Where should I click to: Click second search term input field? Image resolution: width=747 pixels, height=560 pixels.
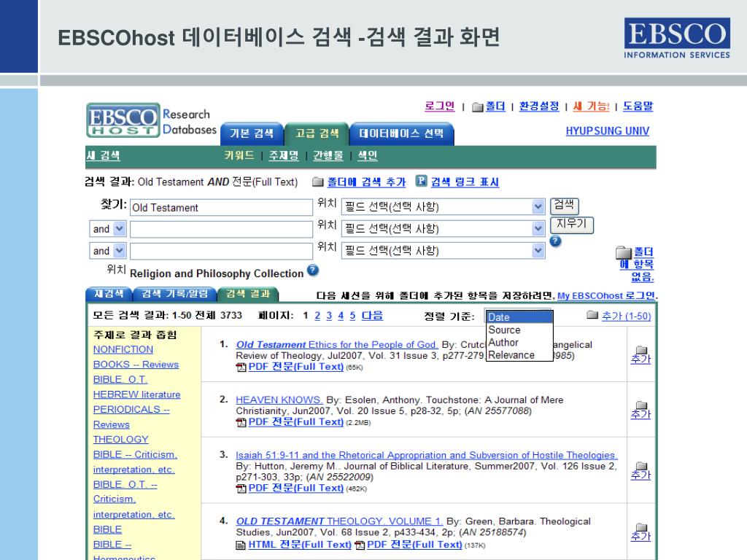(221, 229)
